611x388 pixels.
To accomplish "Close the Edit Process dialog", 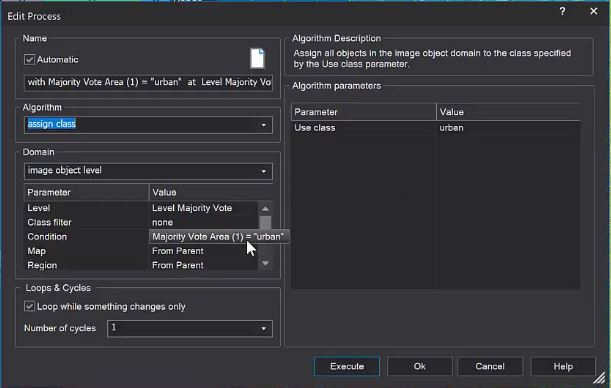I will click(593, 11).
